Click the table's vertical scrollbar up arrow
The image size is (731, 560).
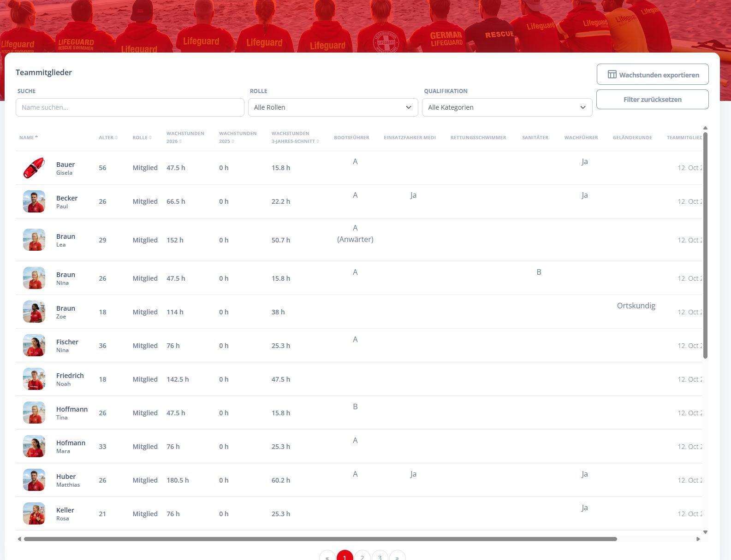coord(705,128)
